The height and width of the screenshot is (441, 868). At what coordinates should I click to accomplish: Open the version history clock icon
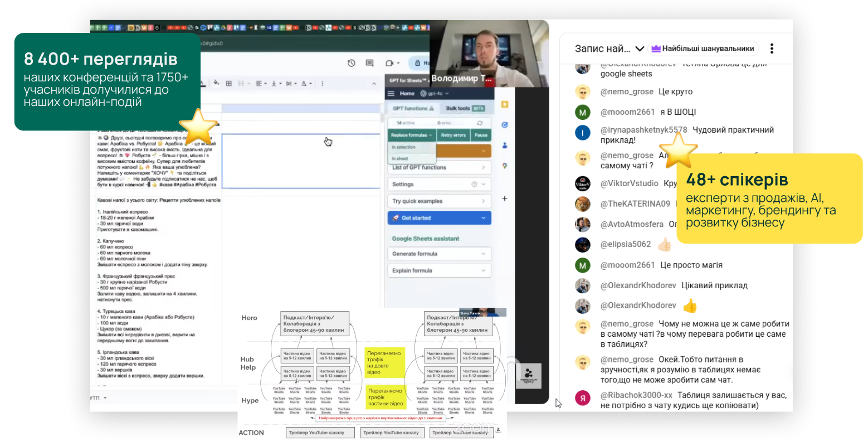coord(351,63)
